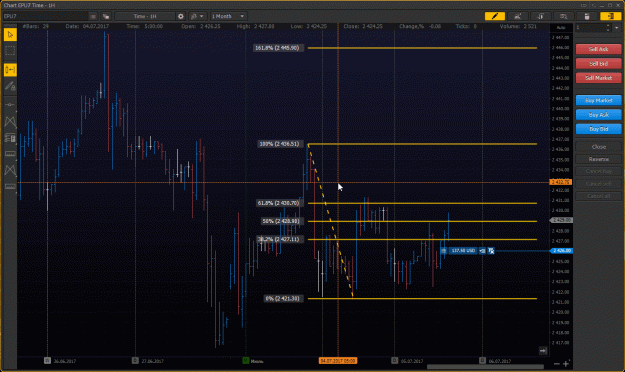Click the EPU7 symbol input field
The width and height of the screenshot is (625, 372).
tap(45, 16)
